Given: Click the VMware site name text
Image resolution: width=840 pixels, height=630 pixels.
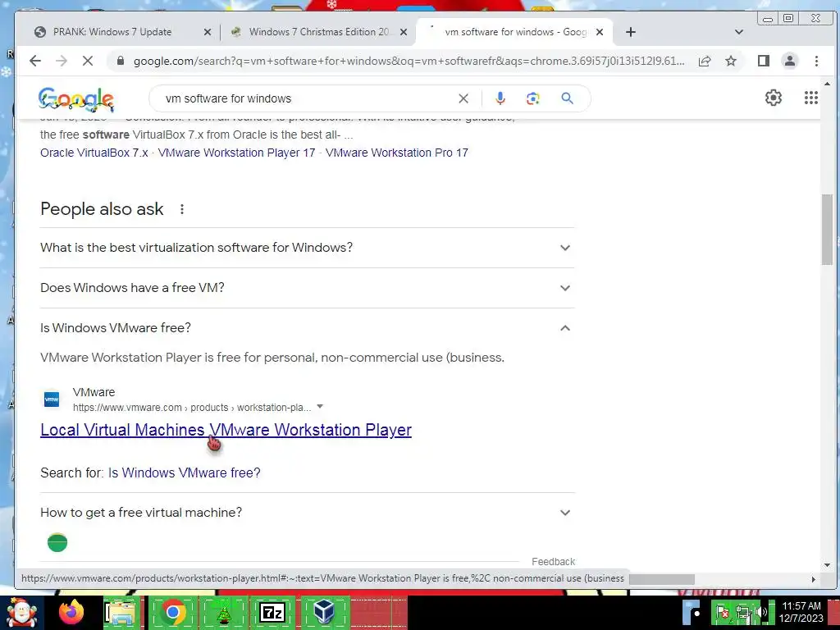Looking at the screenshot, I should (94, 392).
